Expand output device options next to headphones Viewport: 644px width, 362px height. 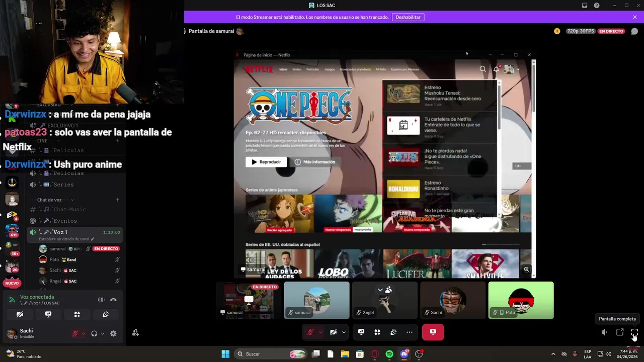pyautogui.click(x=103, y=333)
